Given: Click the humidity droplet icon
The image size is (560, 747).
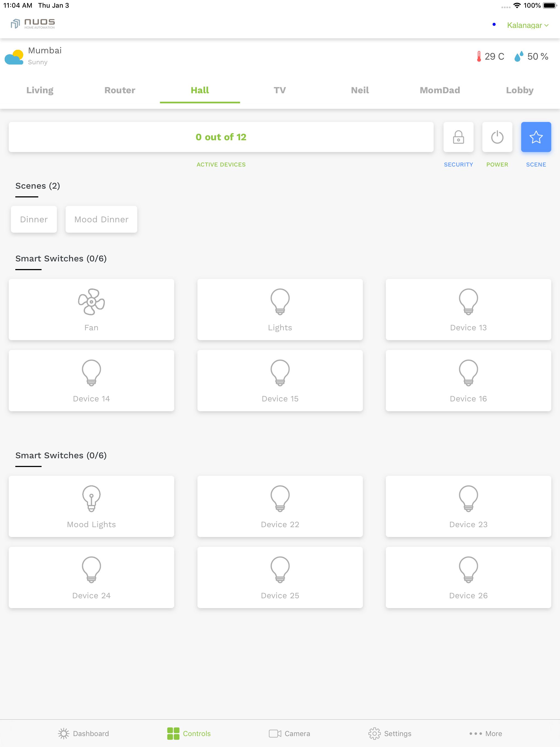Looking at the screenshot, I should click(518, 56).
